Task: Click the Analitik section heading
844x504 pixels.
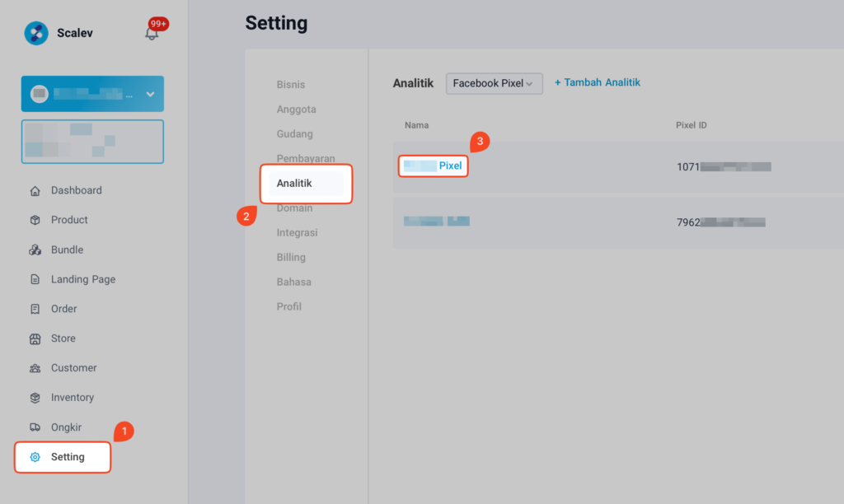Action: 413,83
